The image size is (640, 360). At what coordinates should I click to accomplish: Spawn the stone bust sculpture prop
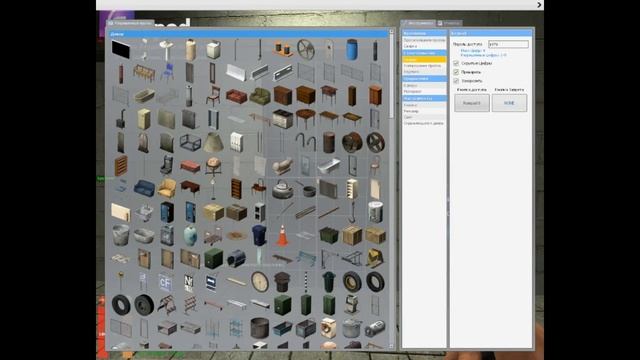pyautogui.click(x=282, y=166)
